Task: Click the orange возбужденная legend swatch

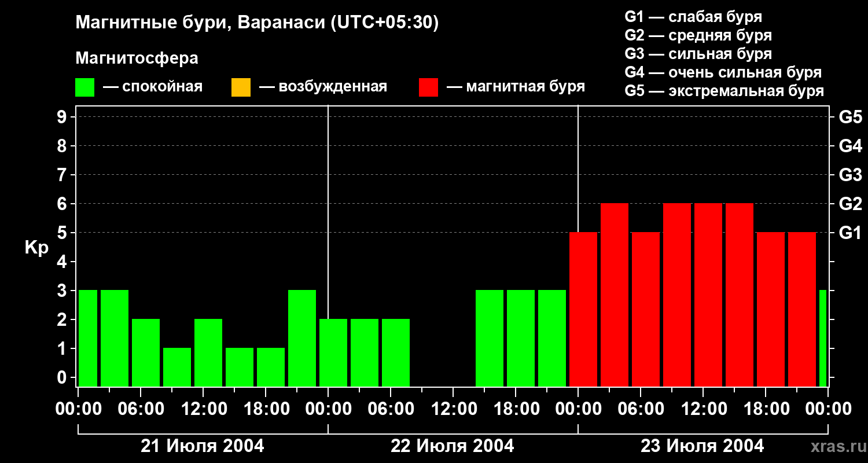Action: click(x=241, y=87)
